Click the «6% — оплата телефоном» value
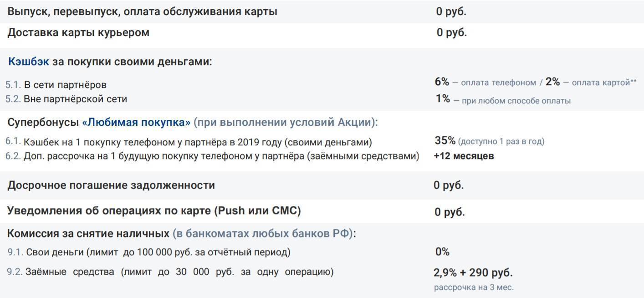The width and height of the screenshot is (644, 298). (485, 82)
